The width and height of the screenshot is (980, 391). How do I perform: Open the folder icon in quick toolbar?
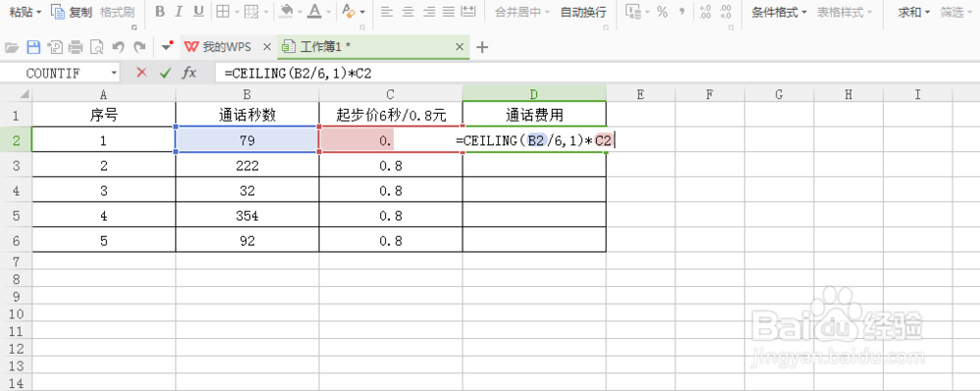click(11, 46)
